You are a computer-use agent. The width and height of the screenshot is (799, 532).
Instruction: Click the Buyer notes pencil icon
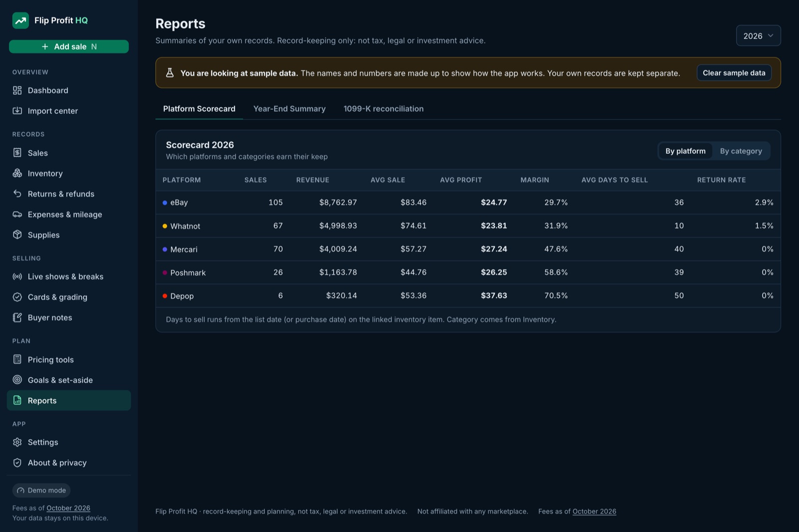[x=17, y=317]
